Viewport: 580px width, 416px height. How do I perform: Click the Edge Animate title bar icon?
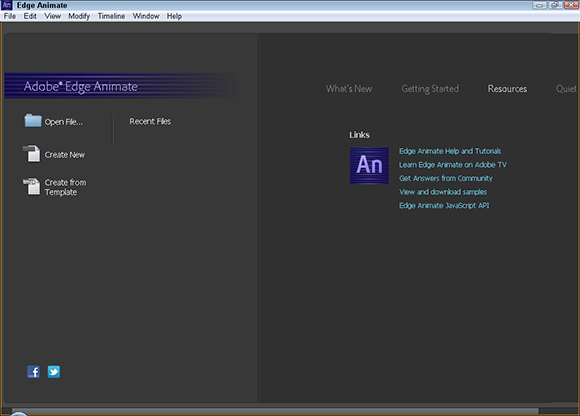point(7,5)
